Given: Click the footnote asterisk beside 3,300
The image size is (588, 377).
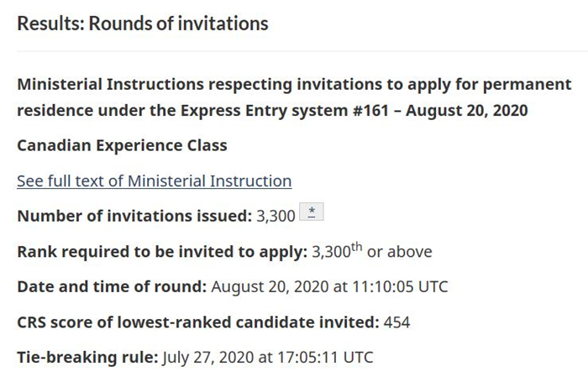Looking at the screenshot, I should tap(312, 213).
